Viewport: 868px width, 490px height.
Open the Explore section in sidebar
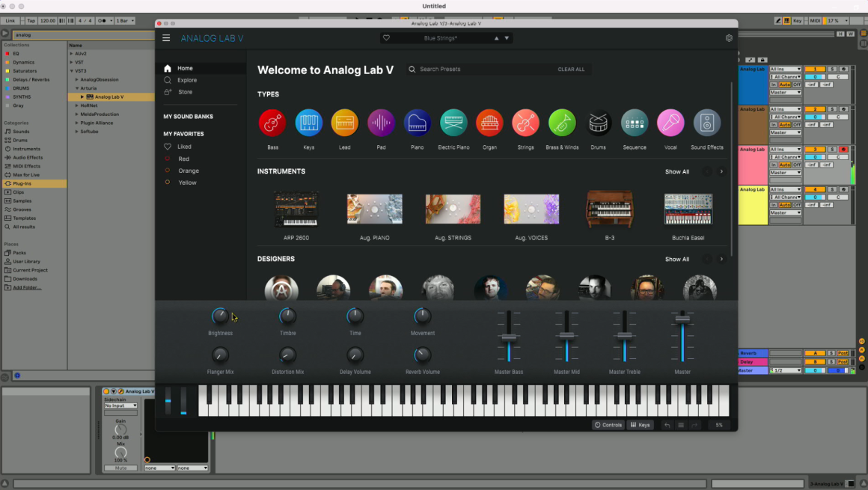coord(187,80)
